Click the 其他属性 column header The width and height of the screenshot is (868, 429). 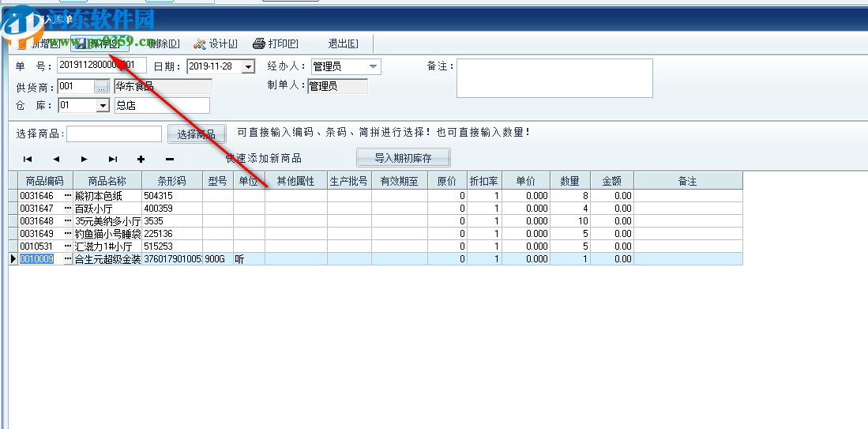pyautogui.click(x=296, y=181)
